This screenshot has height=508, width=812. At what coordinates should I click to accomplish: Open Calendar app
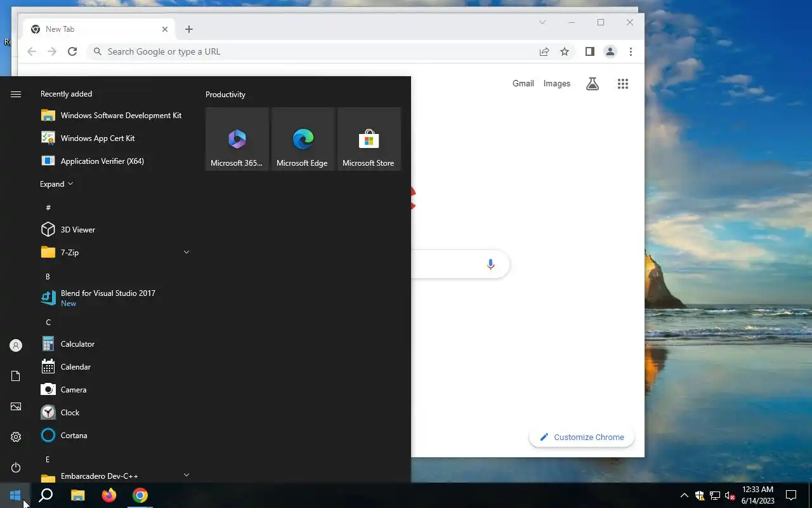click(115, 367)
